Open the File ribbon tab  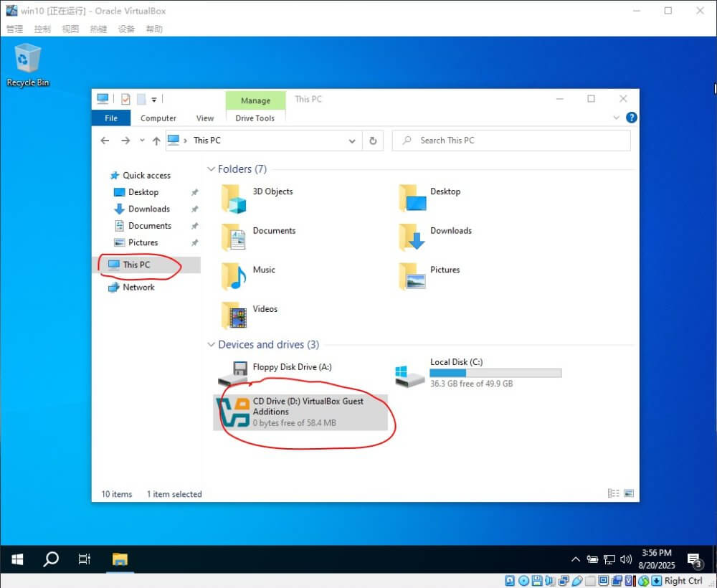tap(111, 118)
